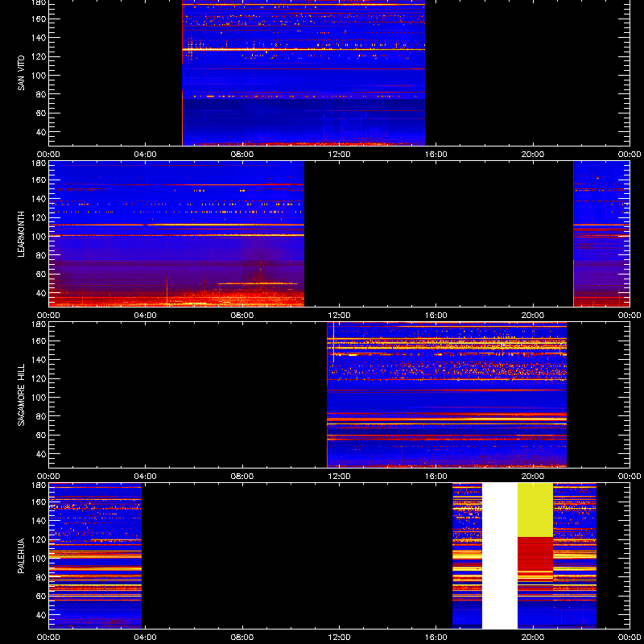Click 16:00 time label under San Vito panel
The width and height of the screenshot is (644, 644).
[x=436, y=155]
